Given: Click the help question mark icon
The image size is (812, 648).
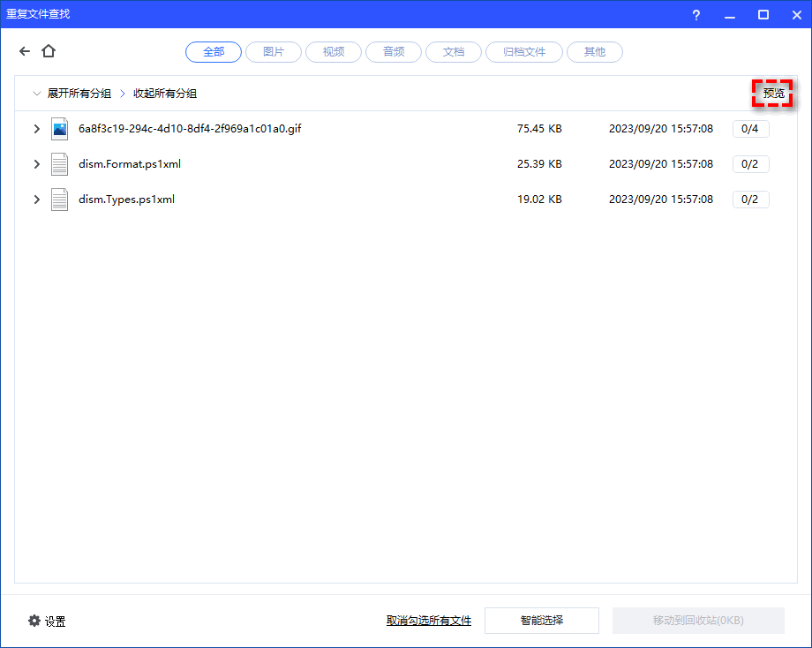Looking at the screenshot, I should point(696,15).
